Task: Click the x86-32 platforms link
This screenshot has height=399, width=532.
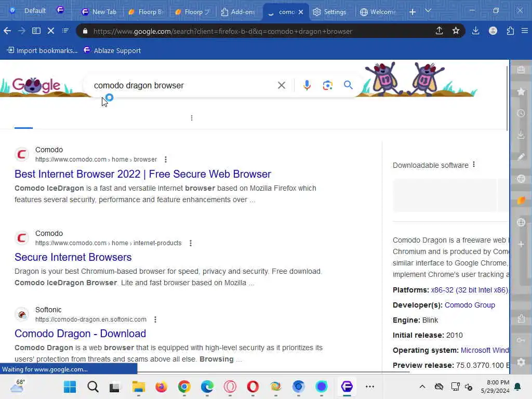Action: 470,290
